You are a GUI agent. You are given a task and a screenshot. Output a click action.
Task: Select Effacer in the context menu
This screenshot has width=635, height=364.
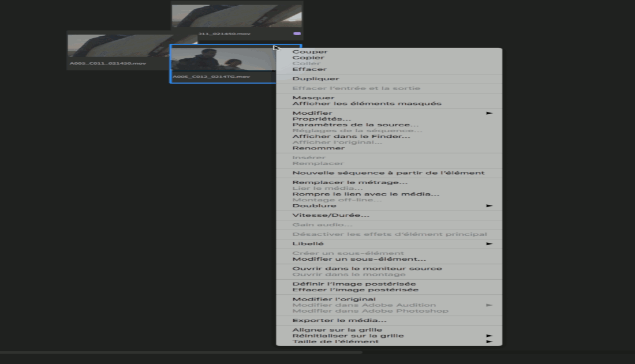(x=389, y=69)
